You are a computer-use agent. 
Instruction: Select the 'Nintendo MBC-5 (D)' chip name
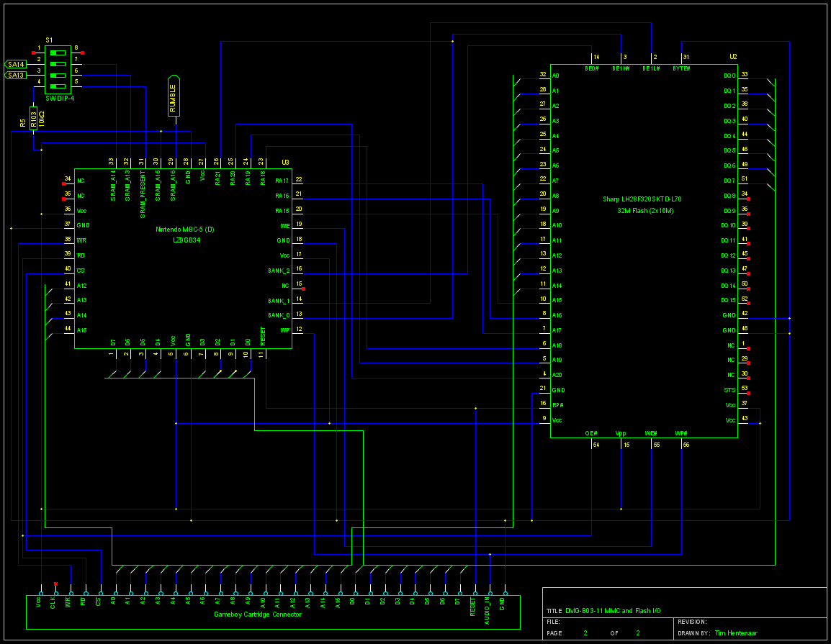point(185,230)
